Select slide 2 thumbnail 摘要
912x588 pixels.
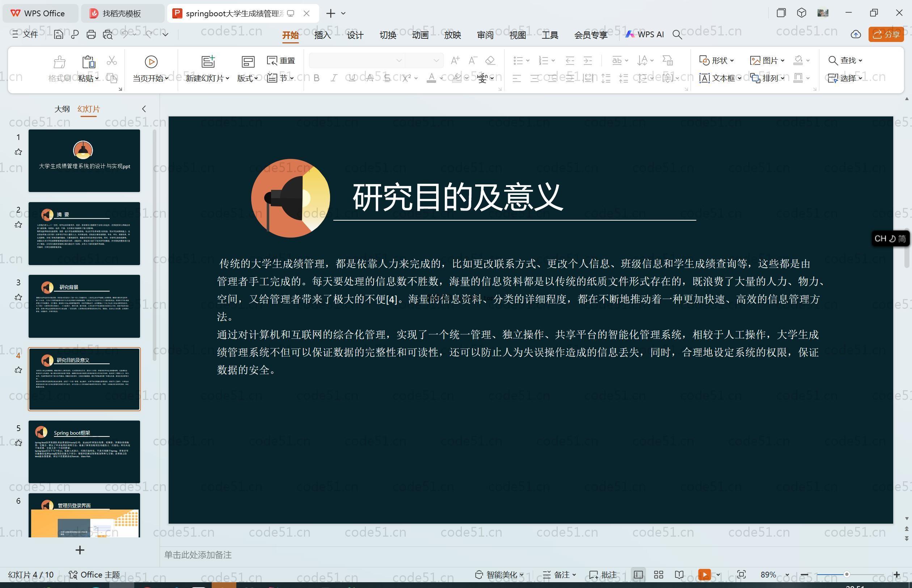tap(84, 234)
